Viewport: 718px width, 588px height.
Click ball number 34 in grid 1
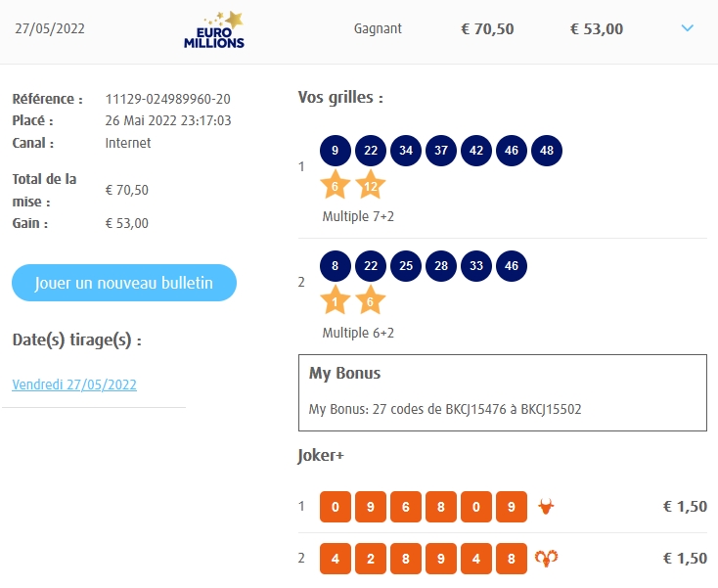pyautogui.click(x=406, y=151)
